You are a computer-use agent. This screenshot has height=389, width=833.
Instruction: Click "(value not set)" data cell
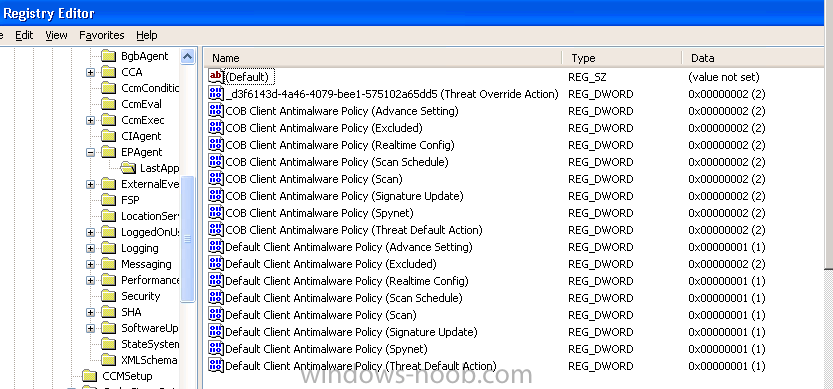(x=724, y=77)
